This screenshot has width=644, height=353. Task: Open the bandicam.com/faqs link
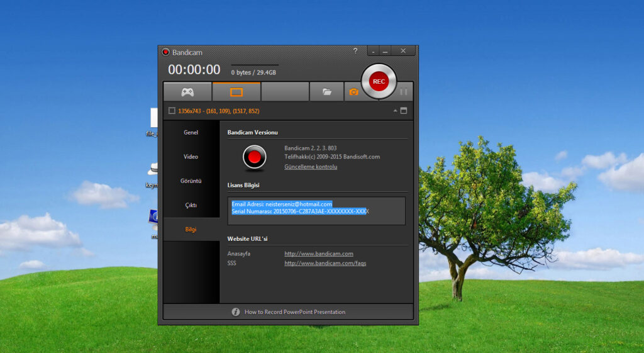(x=325, y=263)
